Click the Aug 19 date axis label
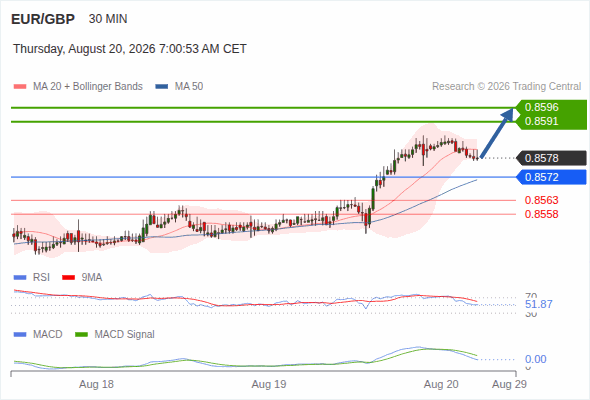The height and width of the screenshot is (400, 590). (x=269, y=385)
